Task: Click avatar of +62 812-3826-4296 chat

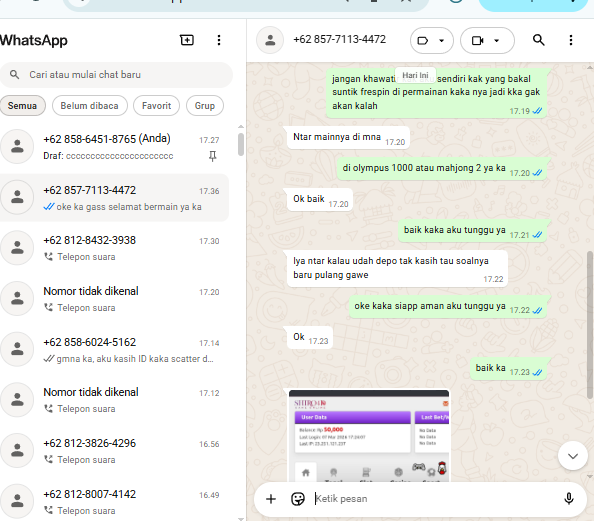Action: 17,451
